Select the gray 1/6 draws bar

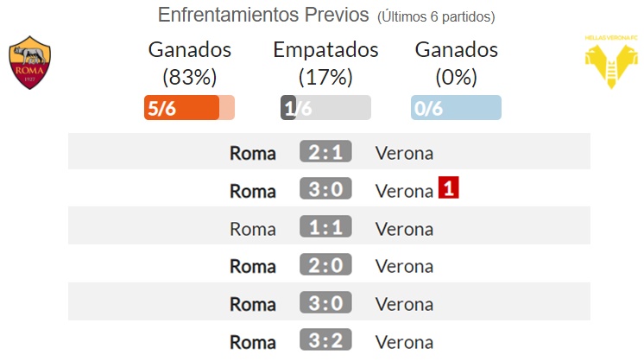[325, 108]
